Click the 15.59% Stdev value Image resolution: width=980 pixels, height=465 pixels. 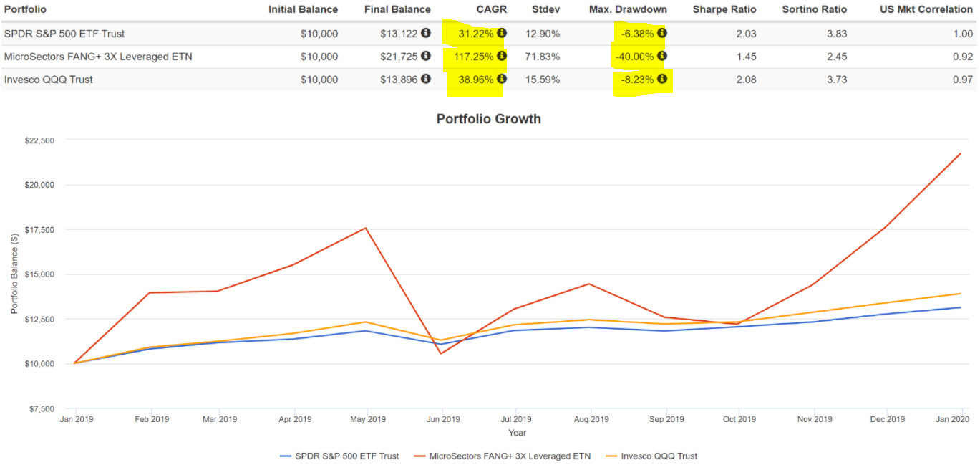(543, 80)
